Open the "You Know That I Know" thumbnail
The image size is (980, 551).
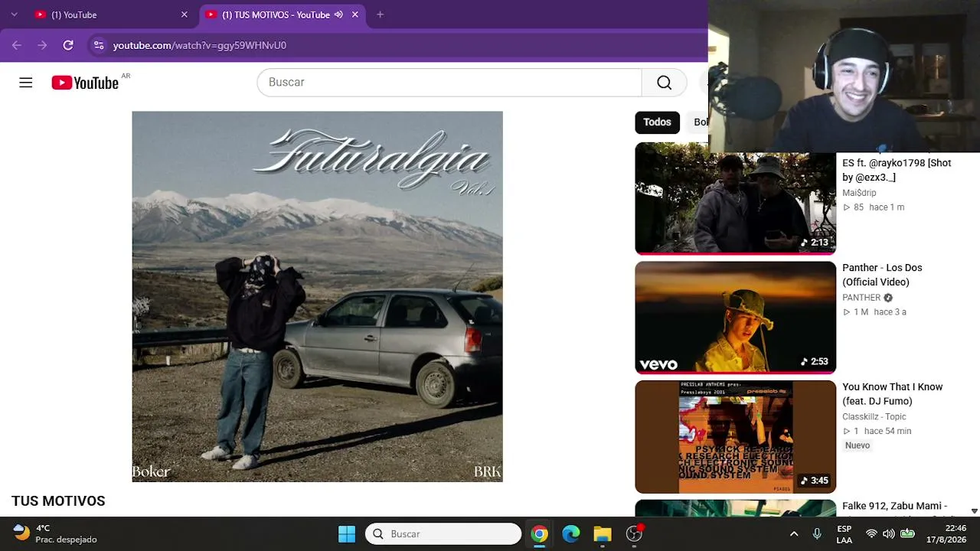pos(736,437)
